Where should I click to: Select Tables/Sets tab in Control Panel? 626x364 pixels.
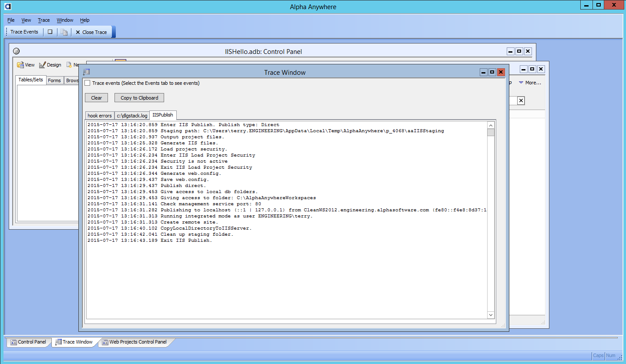31,80
